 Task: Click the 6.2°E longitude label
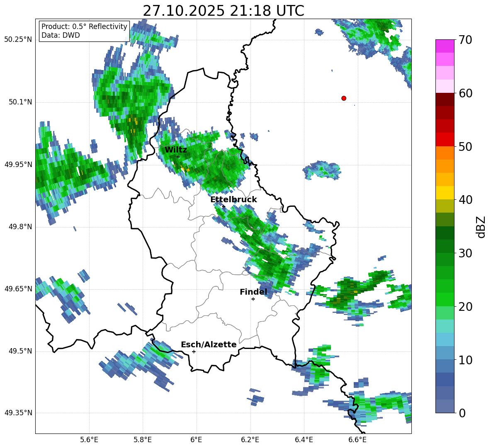(250, 440)
